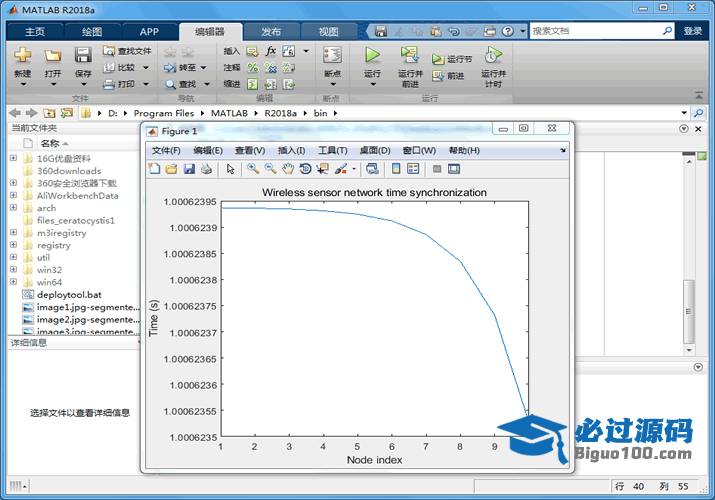The height and width of the screenshot is (500, 715).
Task: Toggle the Pan hand tool
Action: coord(288,169)
